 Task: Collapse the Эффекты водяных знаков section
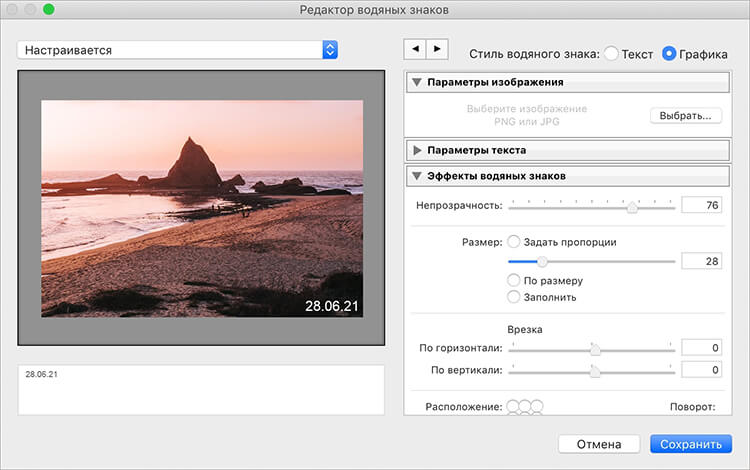coord(417,176)
